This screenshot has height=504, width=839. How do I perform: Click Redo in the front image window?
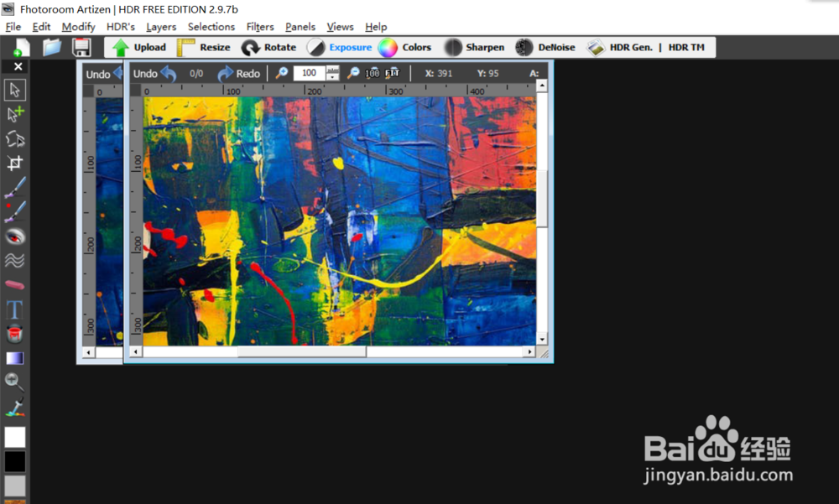[238, 73]
